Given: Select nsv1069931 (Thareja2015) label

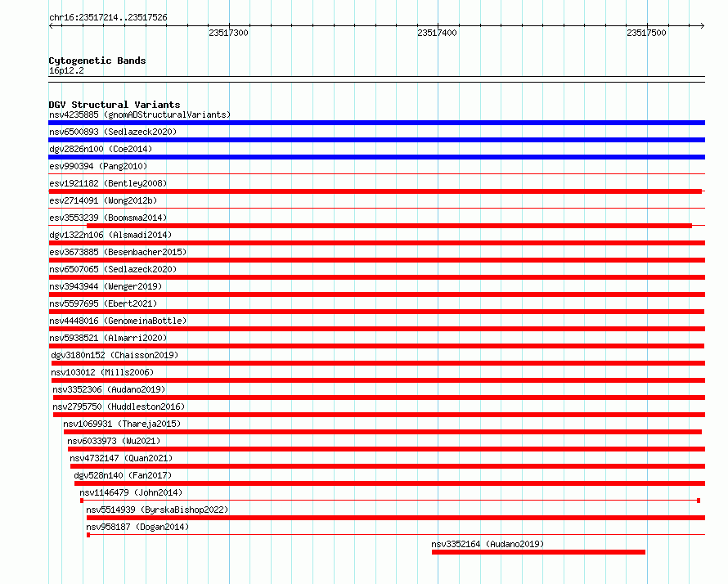Looking at the screenshot, I should tap(122, 424).
